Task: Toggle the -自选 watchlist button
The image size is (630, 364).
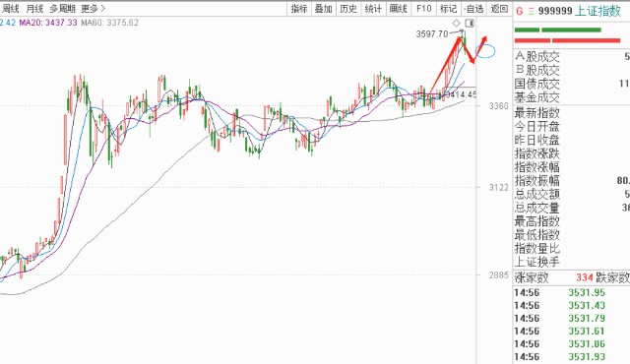Action: pyautogui.click(x=473, y=9)
